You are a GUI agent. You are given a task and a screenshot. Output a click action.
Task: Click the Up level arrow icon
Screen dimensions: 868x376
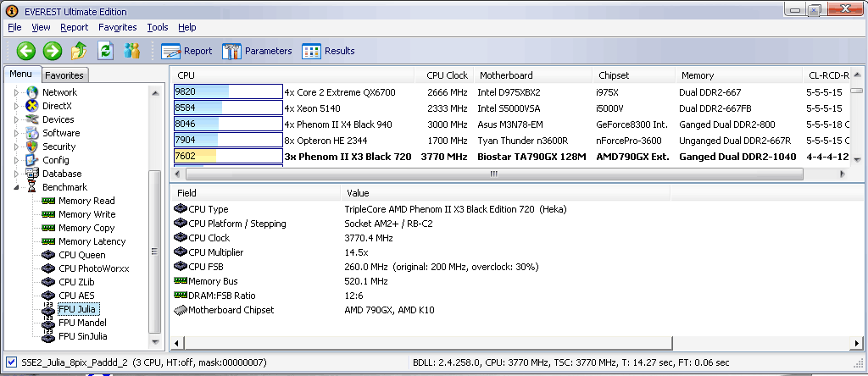[x=79, y=51]
